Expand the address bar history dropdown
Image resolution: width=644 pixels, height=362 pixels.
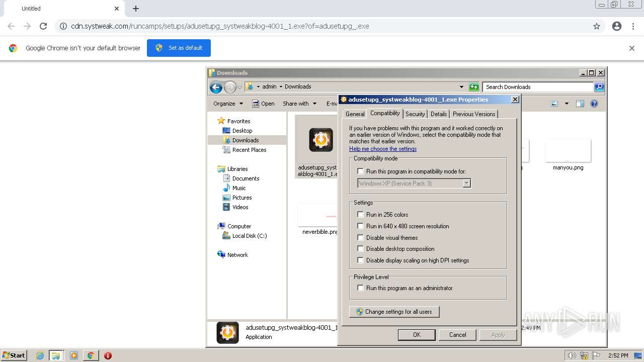[x=461, y=87]
